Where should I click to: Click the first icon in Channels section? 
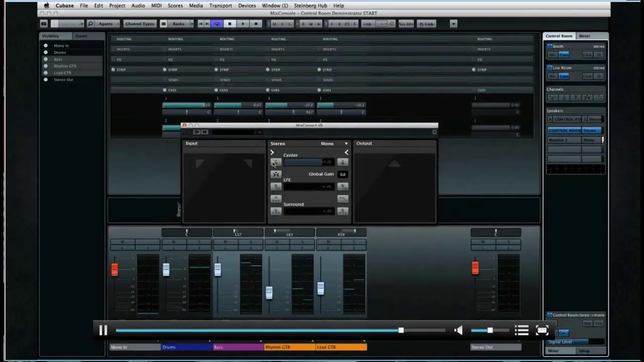553,98
